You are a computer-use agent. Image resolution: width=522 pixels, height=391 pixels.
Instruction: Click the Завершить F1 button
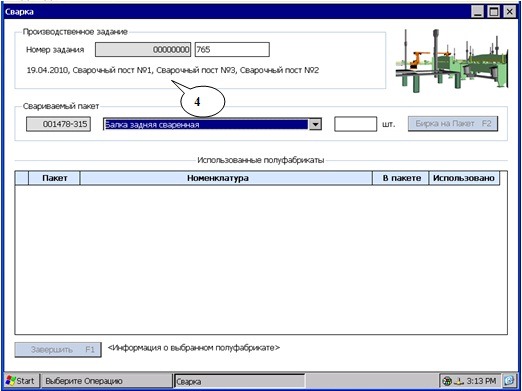(58, 350)
